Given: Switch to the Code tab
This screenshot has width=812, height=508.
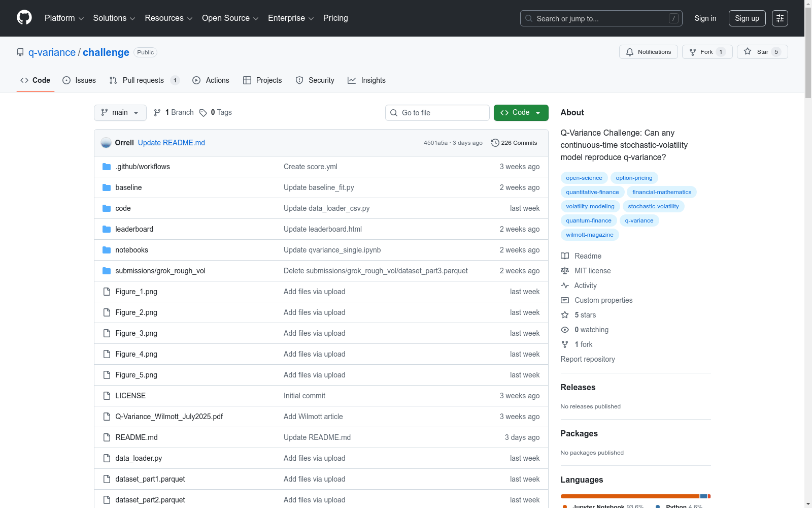Looking at the screenshot, I should coord(36,80).
